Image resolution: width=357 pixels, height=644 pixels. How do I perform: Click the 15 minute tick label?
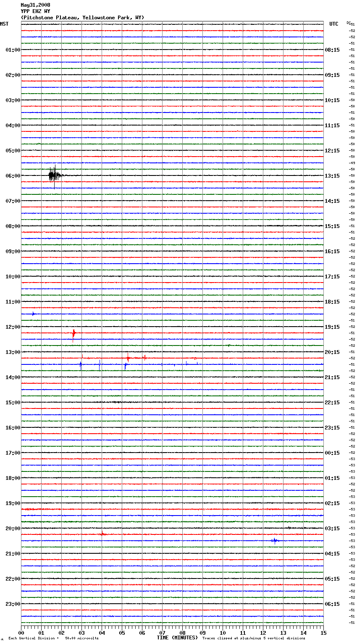click(x=323, y=633)
